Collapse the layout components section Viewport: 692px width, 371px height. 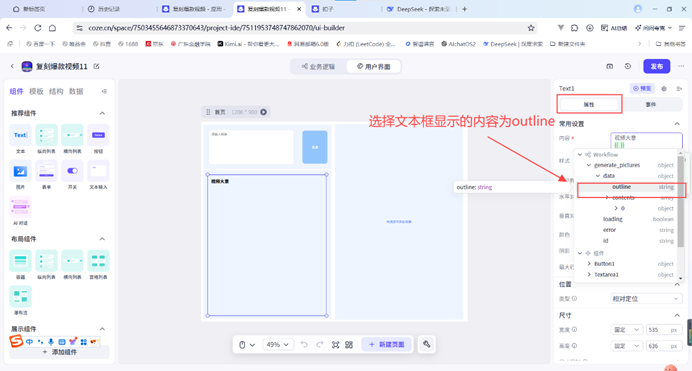click(102, 239)
